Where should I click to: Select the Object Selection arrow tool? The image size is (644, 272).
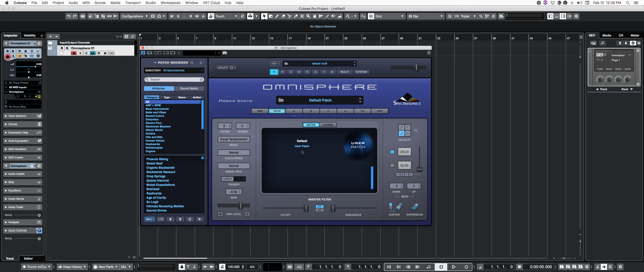264,16
